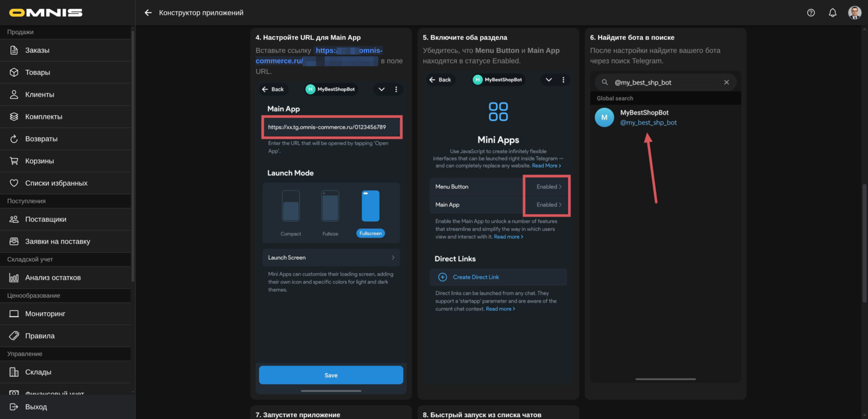
Task: Go to Поставщики in the sidebar
Action: [x=46, y=219]
